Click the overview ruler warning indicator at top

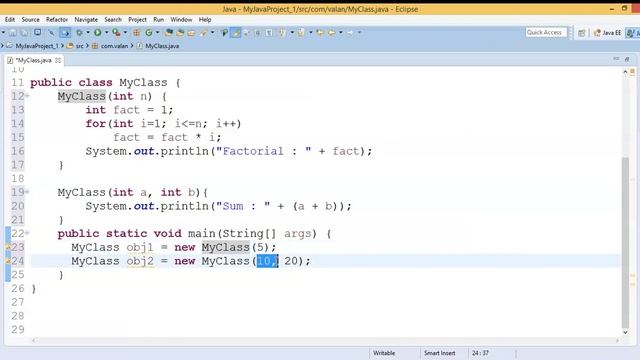pyautogui.click(x=633, y=71)
